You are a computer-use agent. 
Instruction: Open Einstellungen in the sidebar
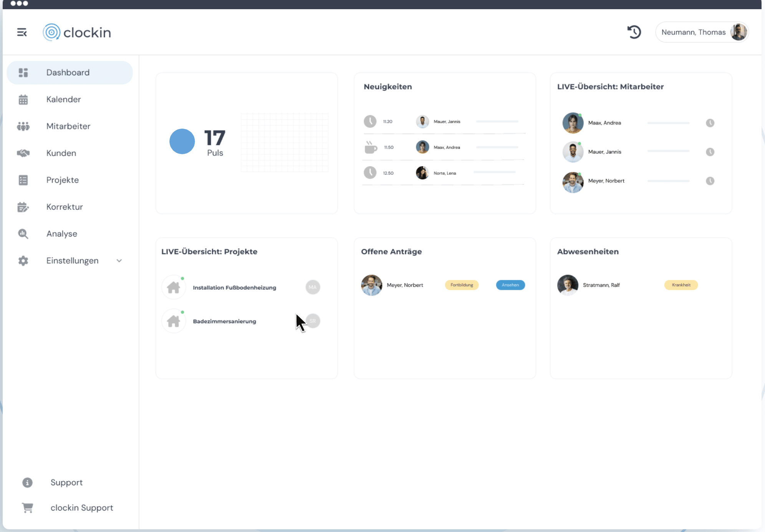[72, 261]
